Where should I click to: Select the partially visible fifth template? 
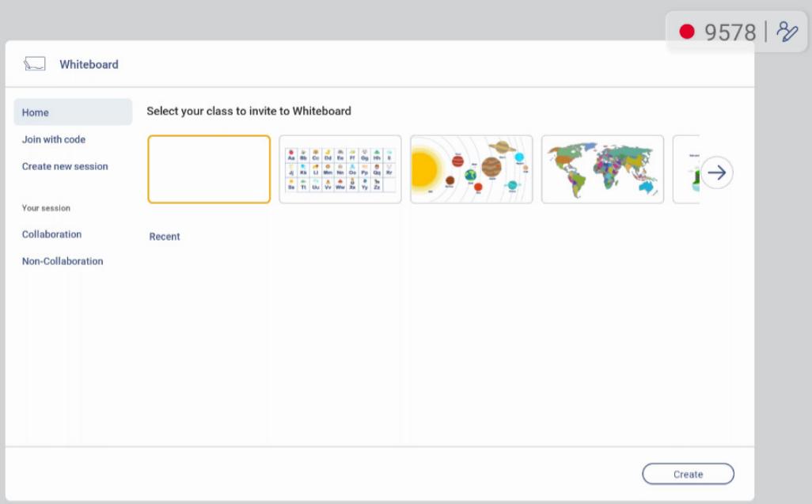[x=686, y=169]
